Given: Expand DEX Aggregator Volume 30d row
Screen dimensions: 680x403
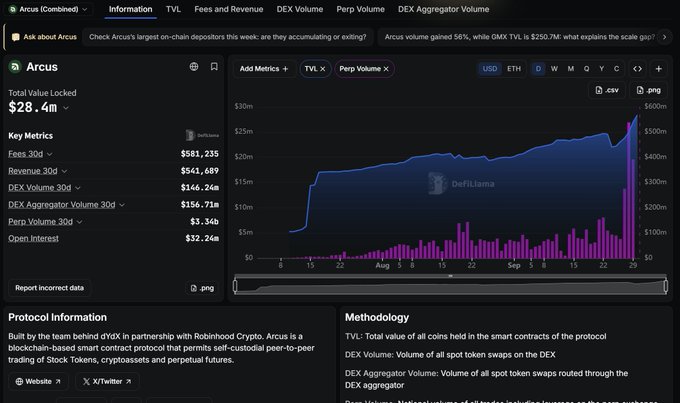Looking at the screenshot, I should (122, 205).
